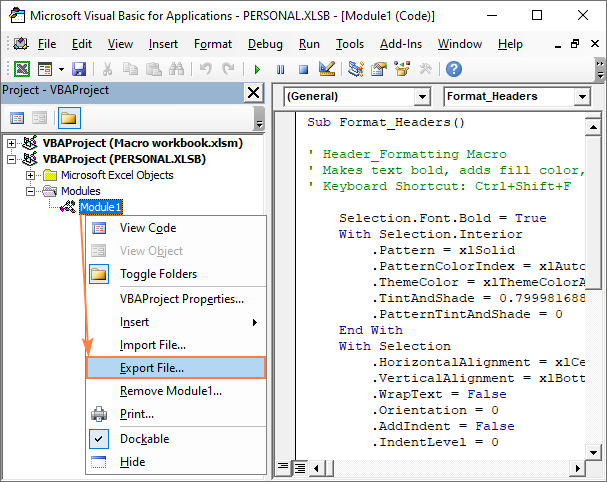Select Remove Module1... in the context menu
607x482 pixels.
click(170, 391)
